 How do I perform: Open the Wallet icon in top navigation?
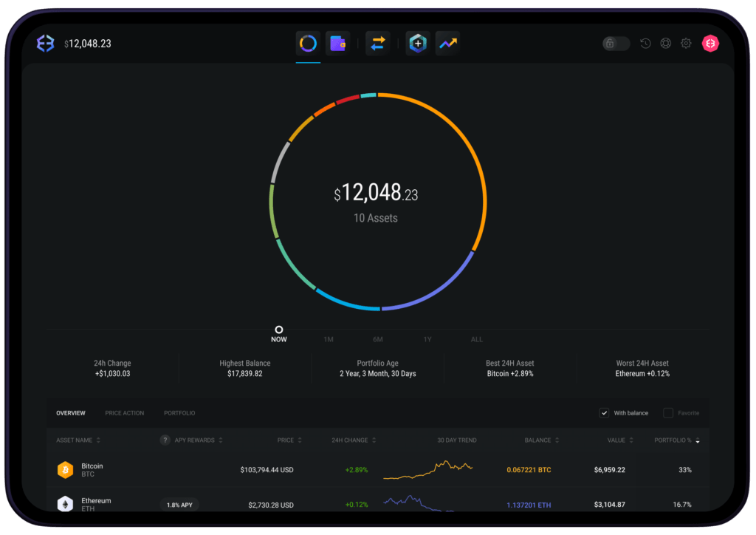pyautogui.click(x=337, y=44)
